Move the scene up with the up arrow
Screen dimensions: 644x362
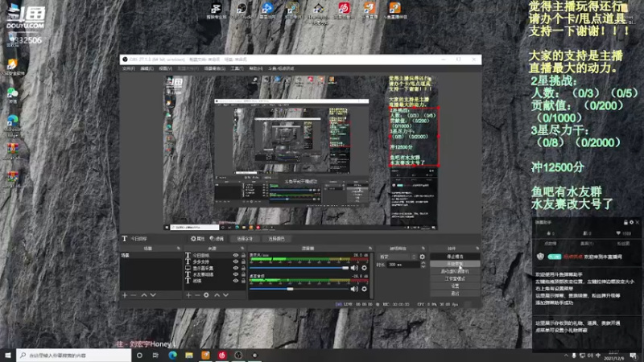click(144, 295)
